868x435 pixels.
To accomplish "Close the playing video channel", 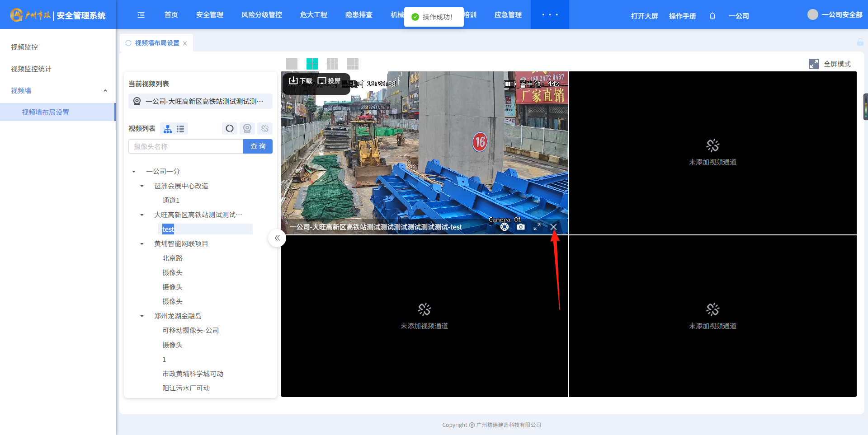I will [x=553, y=227].
